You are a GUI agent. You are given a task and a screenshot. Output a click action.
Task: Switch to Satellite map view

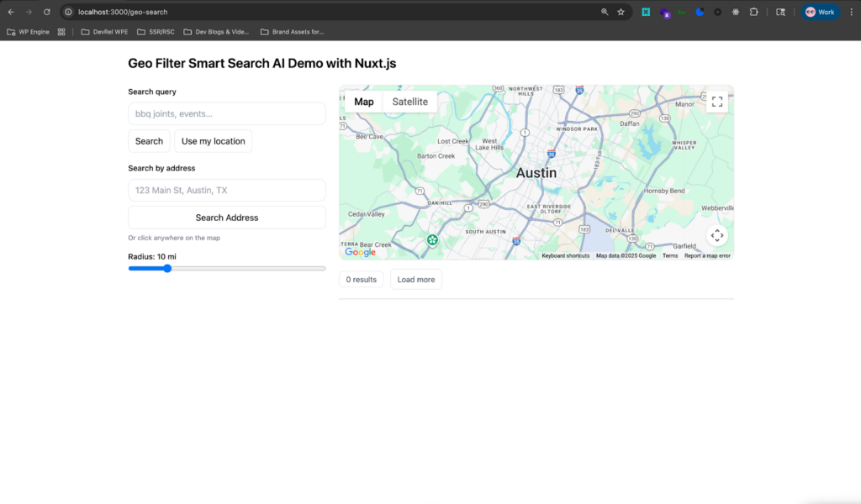coord(409,102)
